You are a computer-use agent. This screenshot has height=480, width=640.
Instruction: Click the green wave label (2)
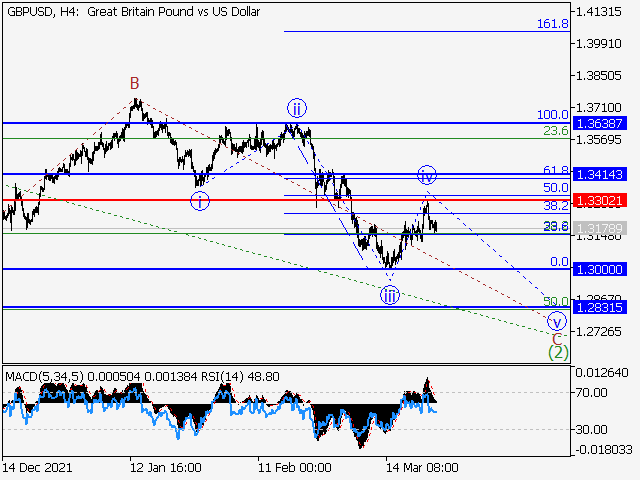click(558, 353)
